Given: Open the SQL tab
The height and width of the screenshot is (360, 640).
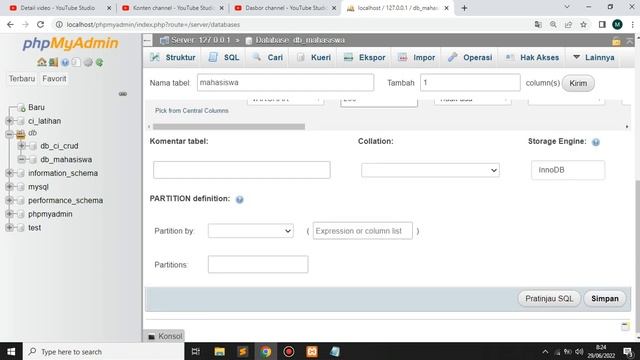Looking at the screenshot, I should tap(224, 58).
